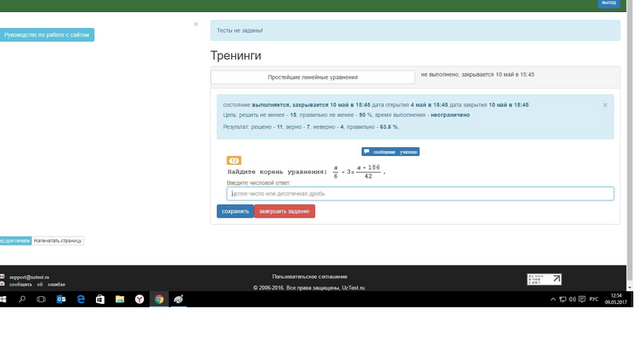
Task: Click the orange task number 12 badge
Action: [x=234, y=160]
